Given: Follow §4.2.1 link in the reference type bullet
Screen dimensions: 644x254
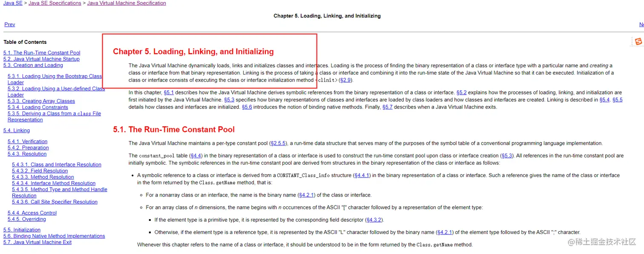Looking at the screenshot, I should pyautogui.click(x=445, y=232).
